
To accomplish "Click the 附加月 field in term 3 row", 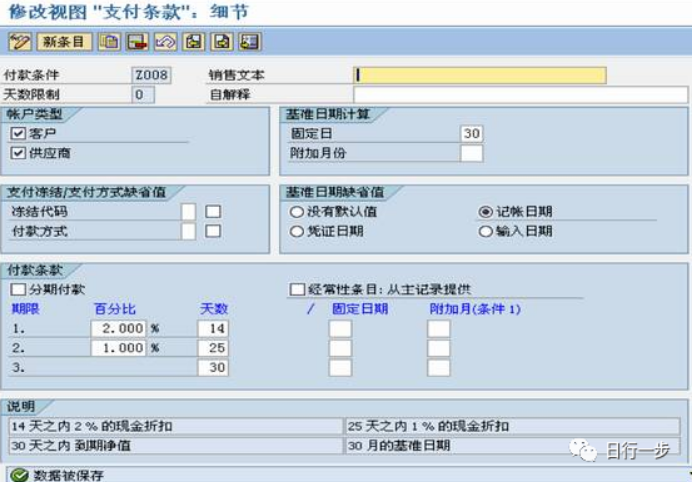I will coord(439,367).
